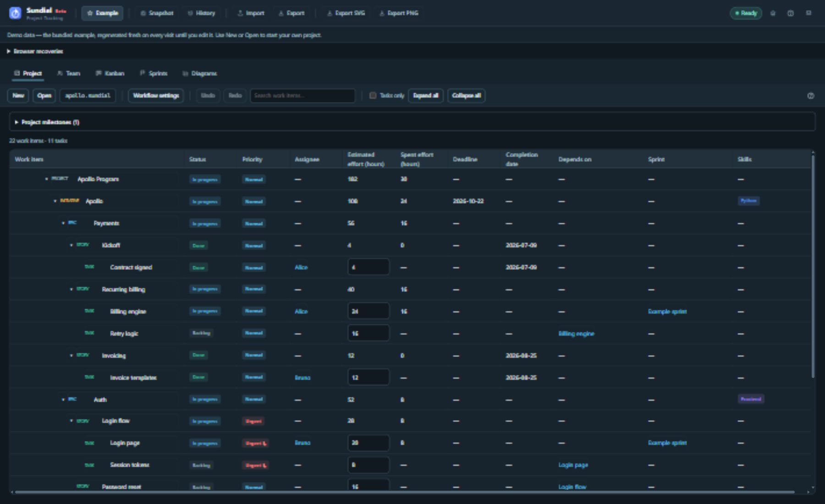Click the Export SVG toolbar item
The image size is (825, 504).
(x=346, y=13)
